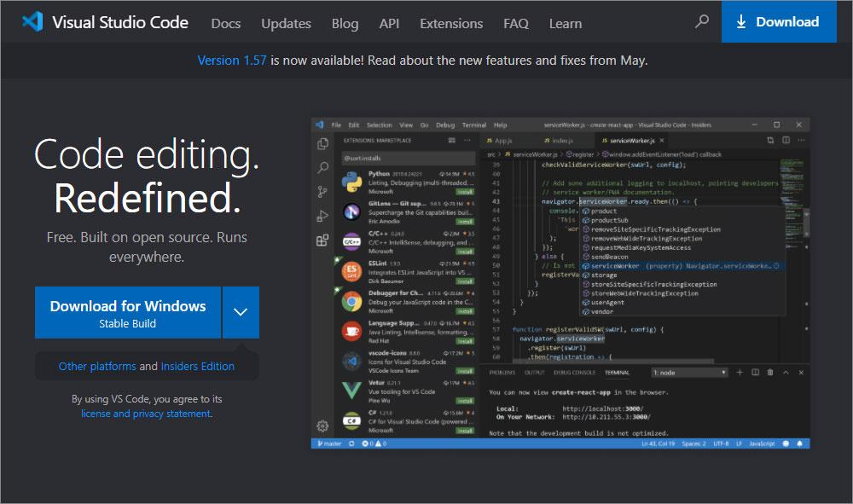Maximize panel with the chevron up arrow

[786, 373]
